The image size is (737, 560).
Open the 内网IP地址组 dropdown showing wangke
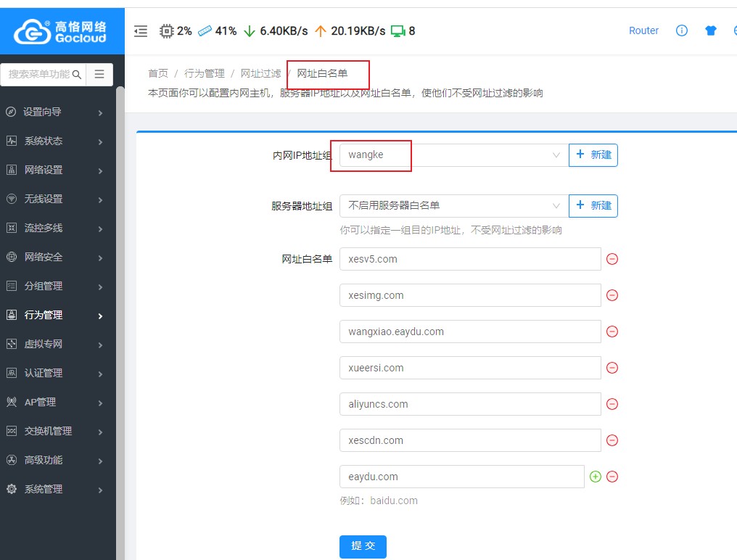[x=453, y=155]
